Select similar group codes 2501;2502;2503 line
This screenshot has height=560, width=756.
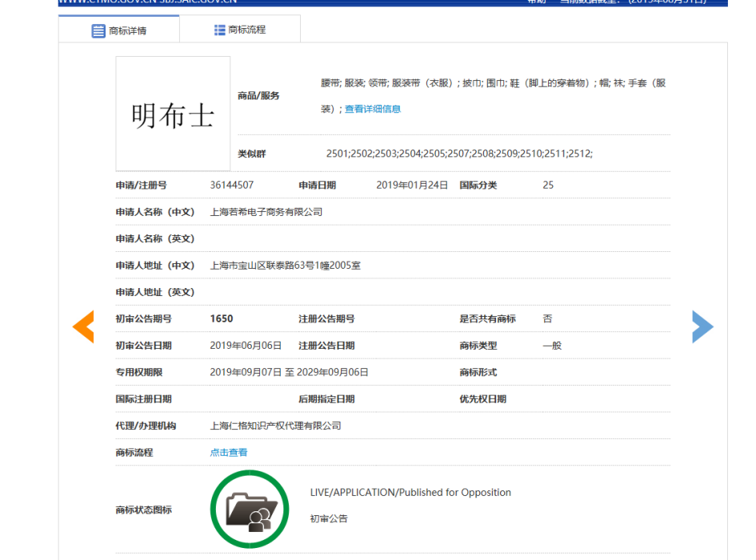459,154
